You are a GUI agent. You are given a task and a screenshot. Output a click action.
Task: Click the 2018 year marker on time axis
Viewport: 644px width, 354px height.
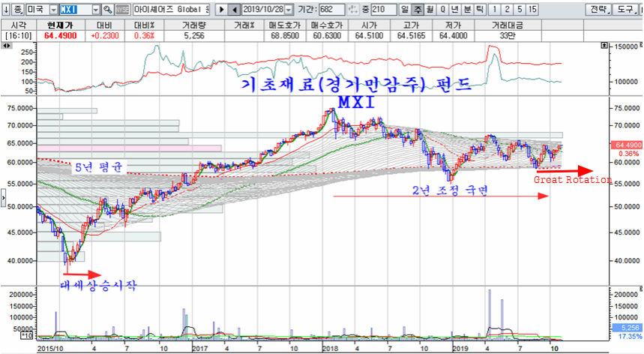coord(330,348)
